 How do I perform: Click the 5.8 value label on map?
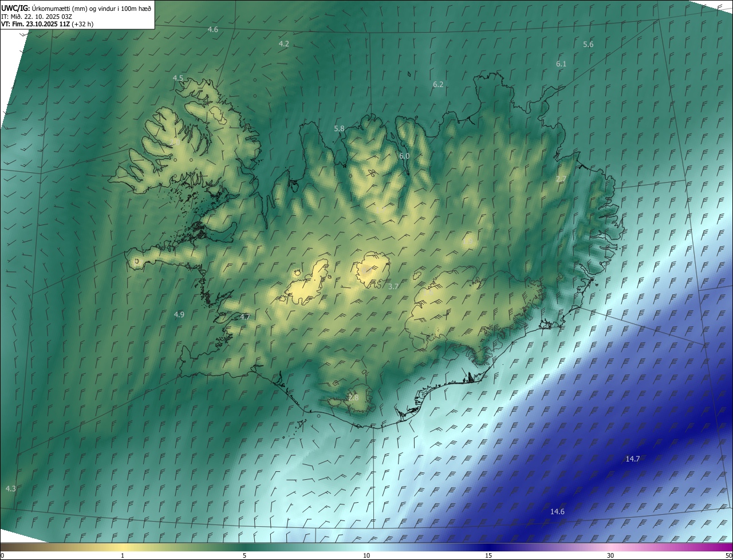(340, 129)
